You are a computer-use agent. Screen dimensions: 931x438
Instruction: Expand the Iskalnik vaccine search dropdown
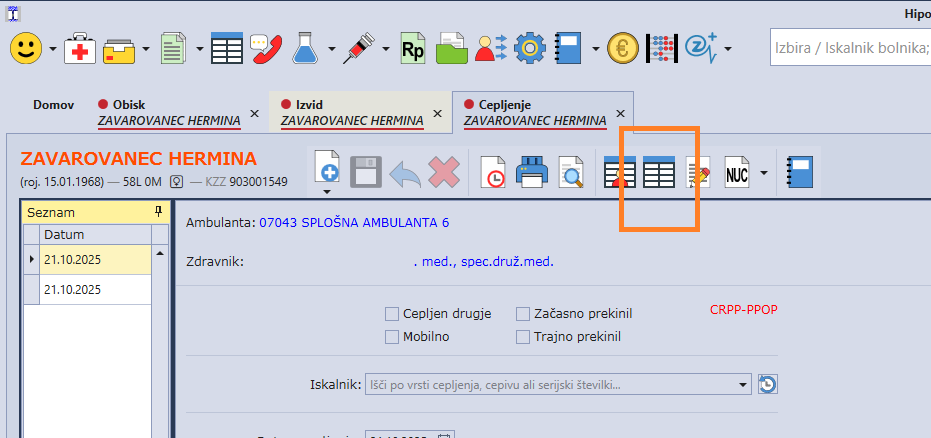742,384
